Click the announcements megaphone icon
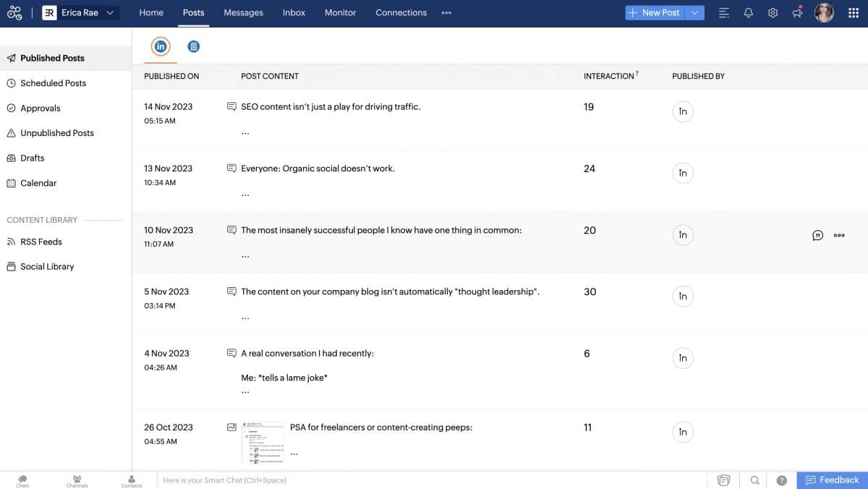 [x=797, y=13]
